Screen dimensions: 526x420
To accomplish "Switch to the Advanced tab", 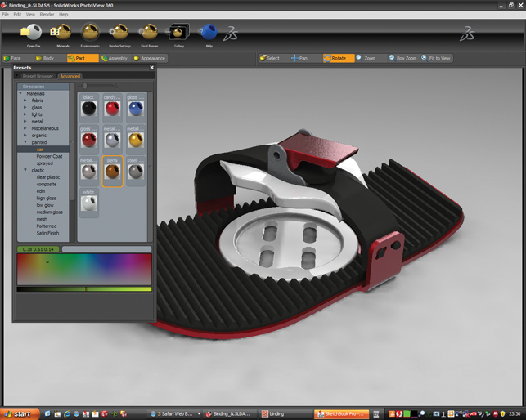I will click(x=70, y=77).
